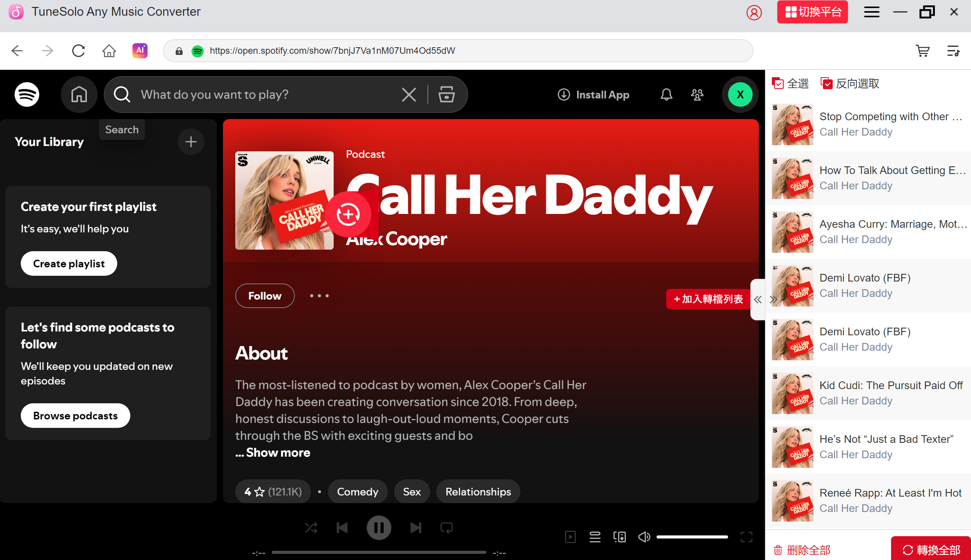The image size is (971, 560).
Task: Click the Alex Cooper author link
Action: pos(396,239)
